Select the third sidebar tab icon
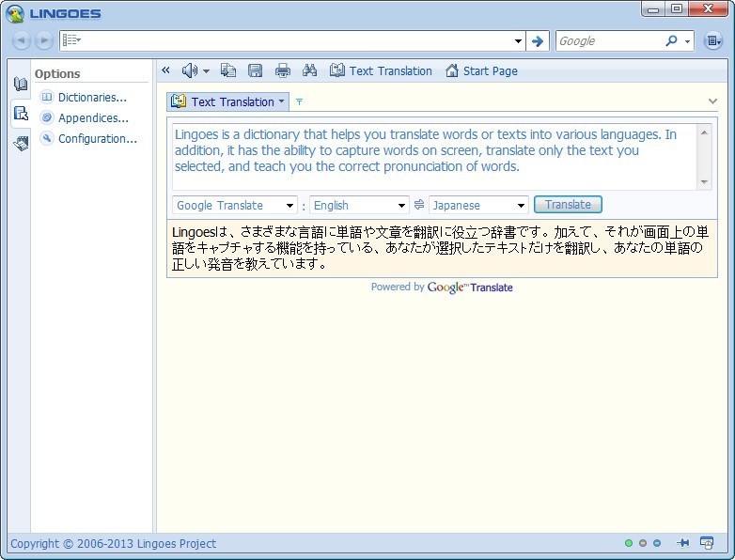735x560 pixels. [21, 143]
